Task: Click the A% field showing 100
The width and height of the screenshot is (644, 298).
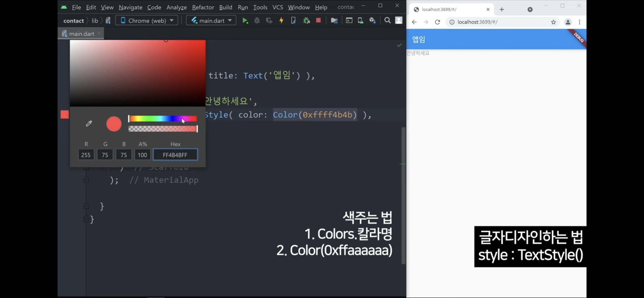Action: click(x=142, y=155)
